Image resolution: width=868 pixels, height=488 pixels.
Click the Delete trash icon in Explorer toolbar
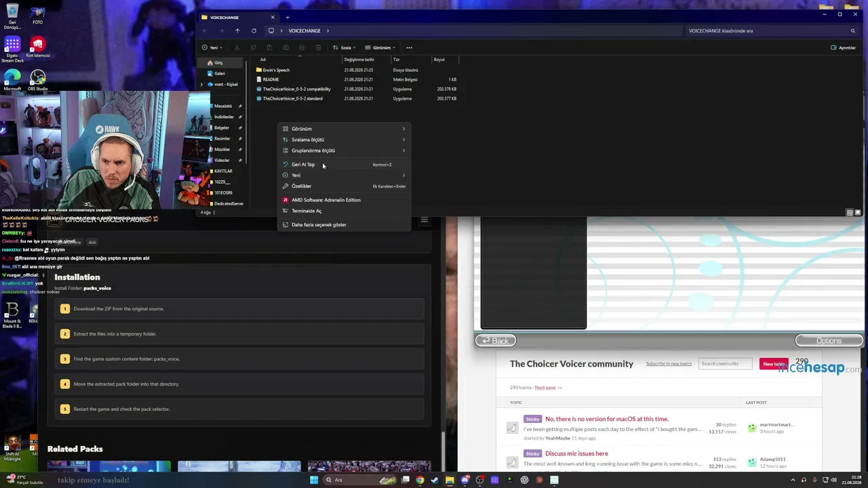[x=318, y=47]
